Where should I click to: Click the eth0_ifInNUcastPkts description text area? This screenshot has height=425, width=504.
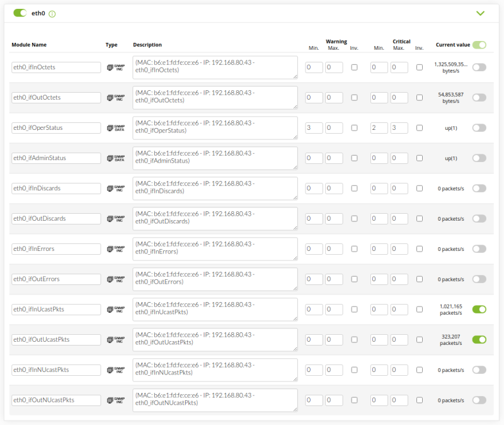point(215,370)
